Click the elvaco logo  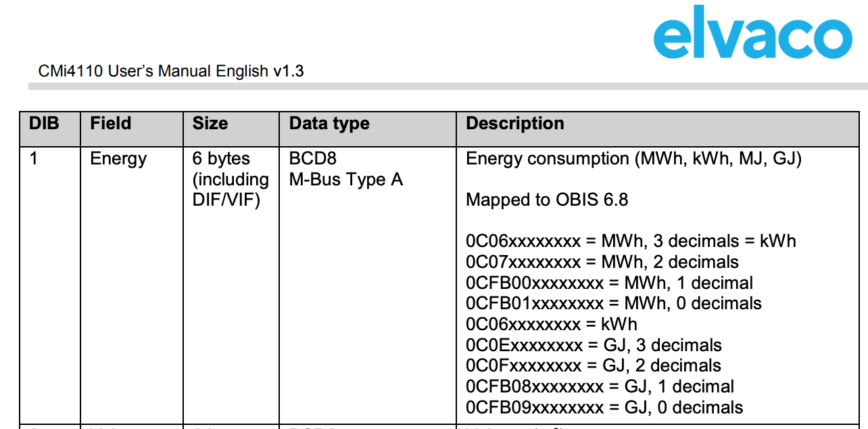752,36
